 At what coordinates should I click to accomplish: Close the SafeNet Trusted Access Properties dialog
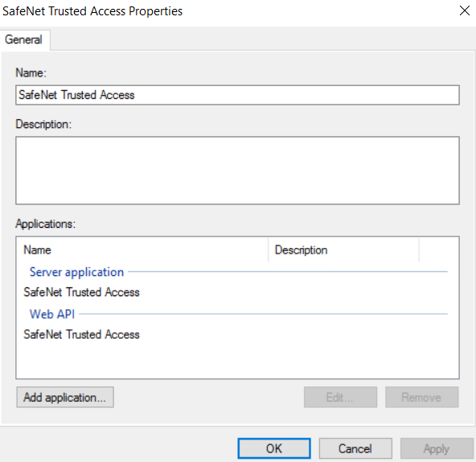(x=464, y=11)
